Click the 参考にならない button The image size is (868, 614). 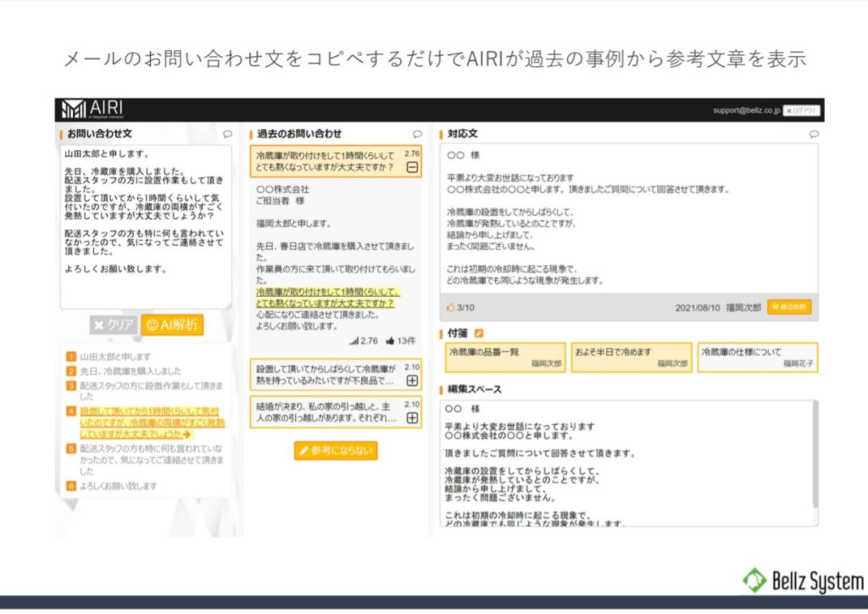coord(336,450)
